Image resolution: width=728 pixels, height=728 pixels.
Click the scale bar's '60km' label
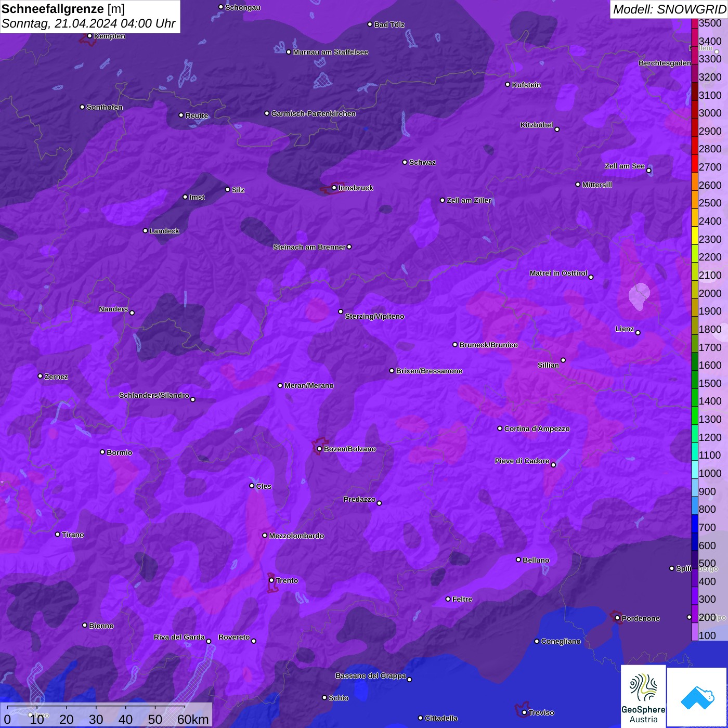[193, 719]
